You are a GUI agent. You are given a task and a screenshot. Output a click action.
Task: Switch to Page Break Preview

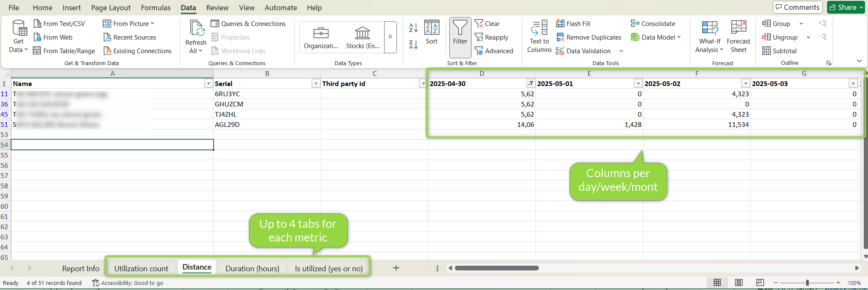point(760,283)
